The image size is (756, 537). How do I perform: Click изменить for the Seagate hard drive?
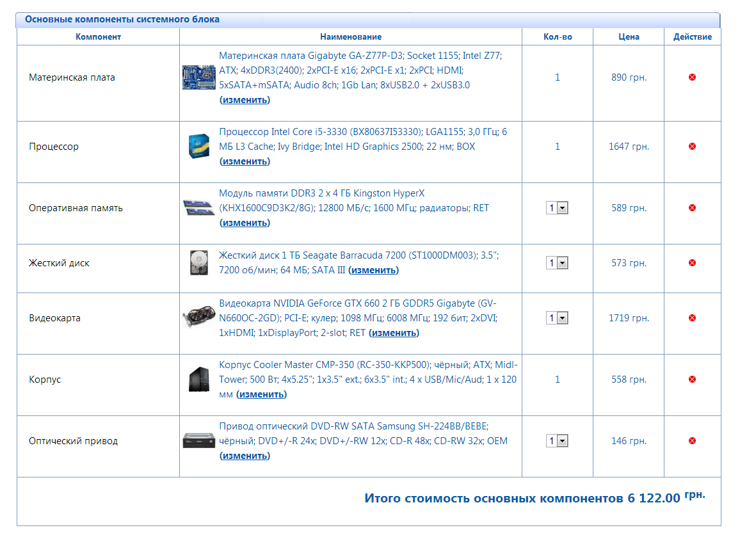374,270
